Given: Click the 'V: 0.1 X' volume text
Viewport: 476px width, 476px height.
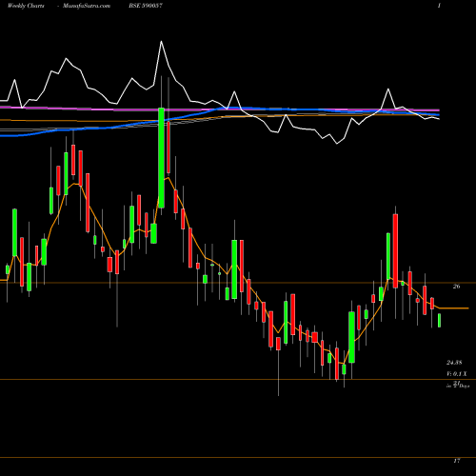Looking at the screenshot, I should point(457,374).
